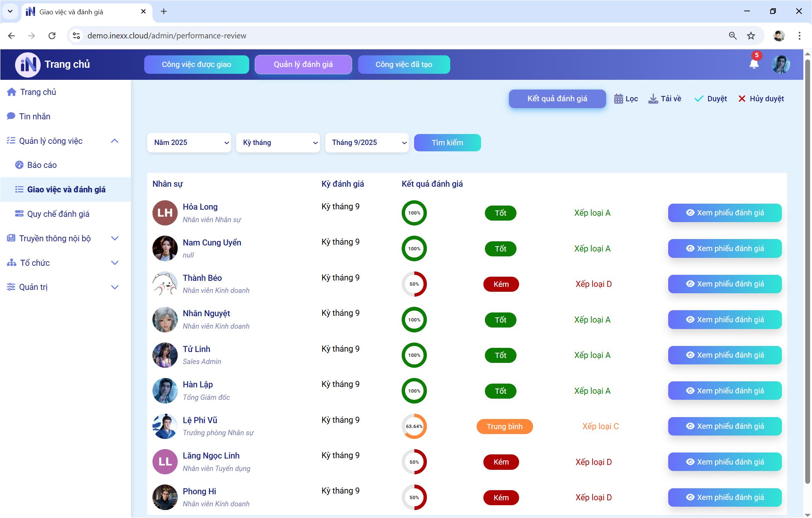
Task: Open the user avatar in the app header
Action: tap(781, 64)
